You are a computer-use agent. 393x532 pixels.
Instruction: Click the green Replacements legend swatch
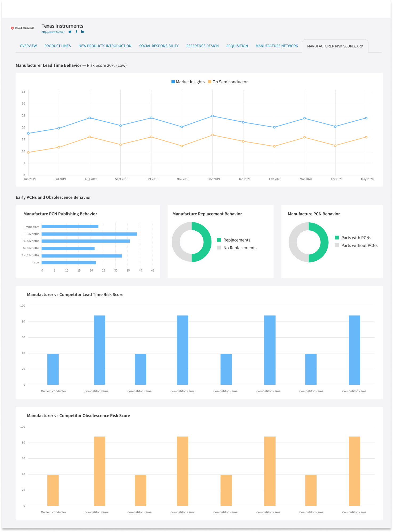(x=219, y=240)
